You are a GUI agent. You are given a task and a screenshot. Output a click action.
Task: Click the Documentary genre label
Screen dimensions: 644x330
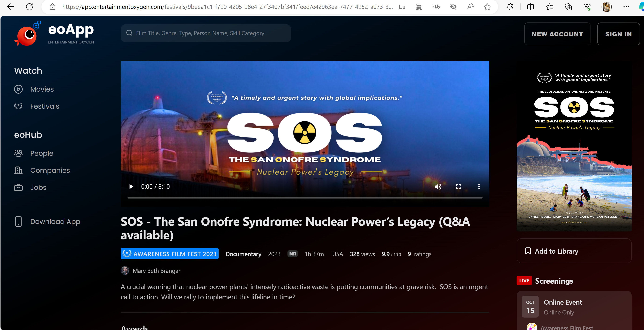pos(243,254)
